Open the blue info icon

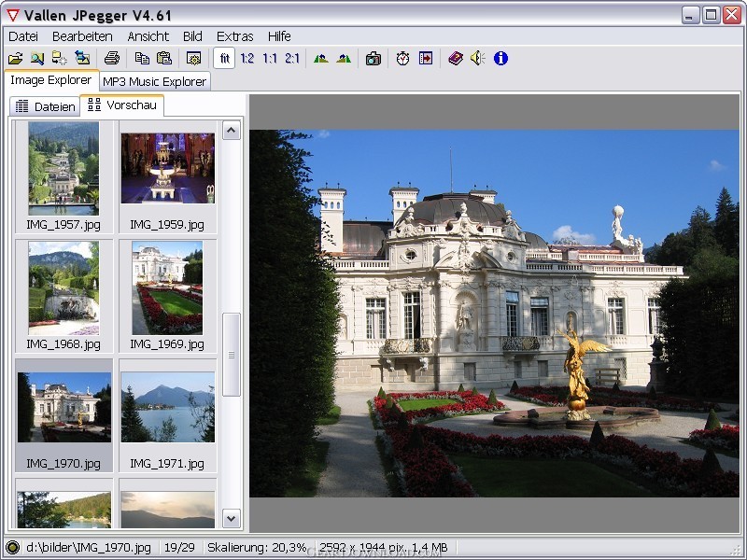[x=500, y=59]
